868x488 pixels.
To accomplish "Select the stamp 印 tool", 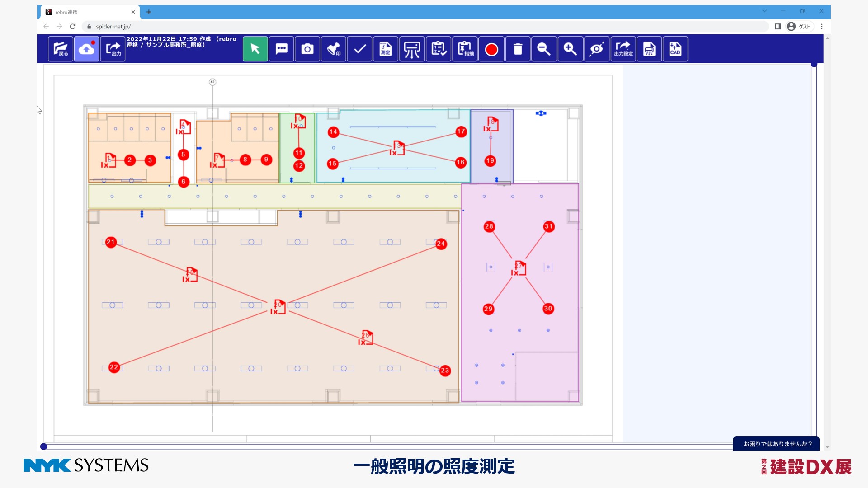I will (334, 49).
